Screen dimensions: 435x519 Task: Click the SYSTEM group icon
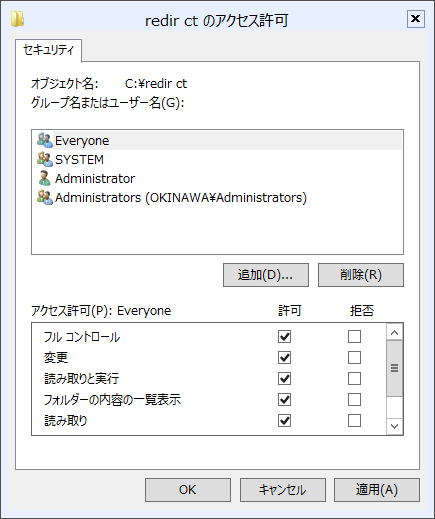tap(45, 159)
